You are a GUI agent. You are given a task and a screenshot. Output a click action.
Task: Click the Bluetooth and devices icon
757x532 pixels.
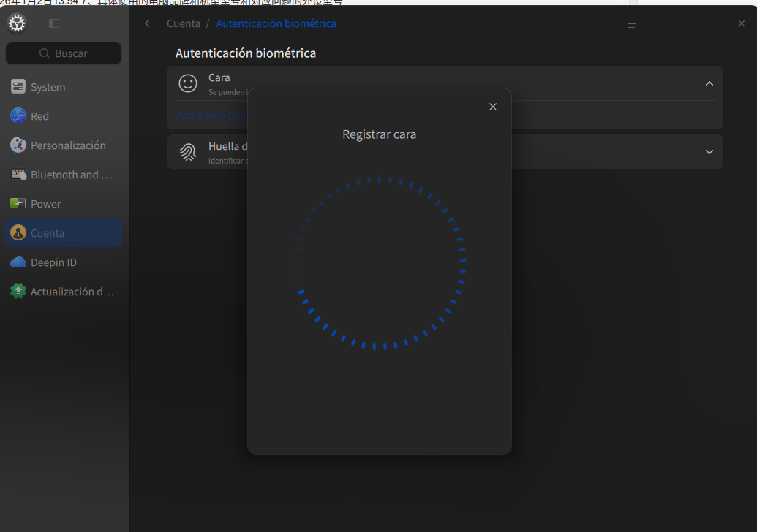(x=18, y=175)
